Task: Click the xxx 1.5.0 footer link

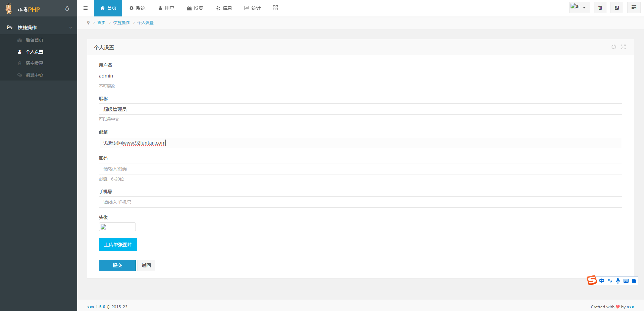Action: 96,307
